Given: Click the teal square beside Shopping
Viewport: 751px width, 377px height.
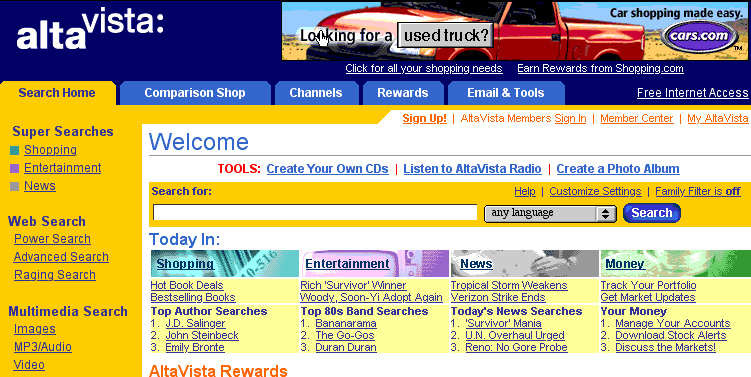Looking at the screenshot, I should point(14,150).
